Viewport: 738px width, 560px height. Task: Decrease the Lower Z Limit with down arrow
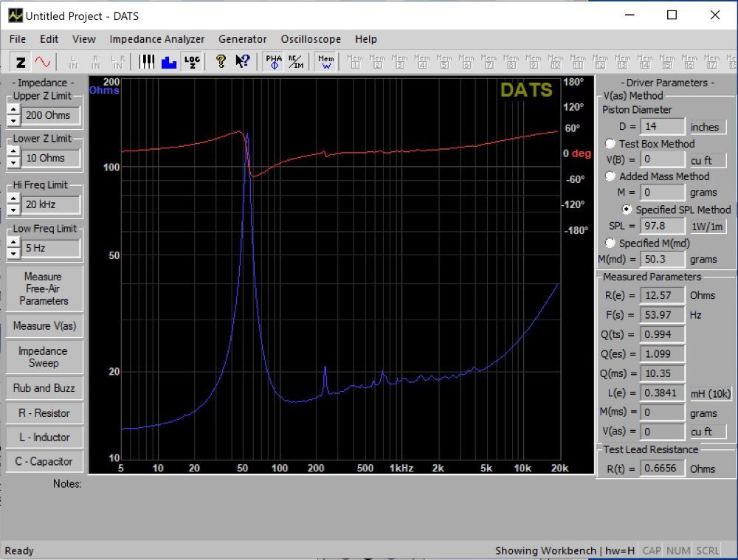(13, 163)
